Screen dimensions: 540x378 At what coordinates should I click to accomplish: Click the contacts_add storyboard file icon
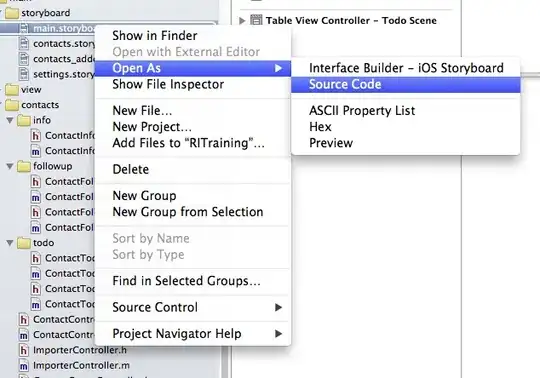(x=24, y=59)
